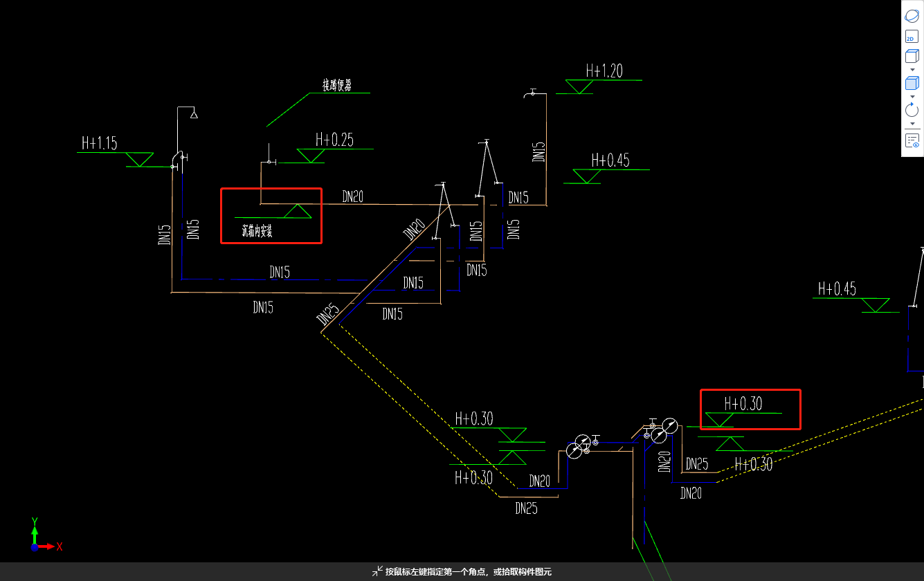
Task: Open dropdown under shaded cube icon
Action: (x=912, y=97)
